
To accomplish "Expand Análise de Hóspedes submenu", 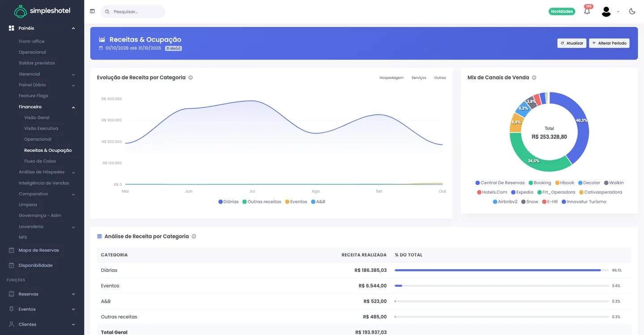I will pos(73,172).
